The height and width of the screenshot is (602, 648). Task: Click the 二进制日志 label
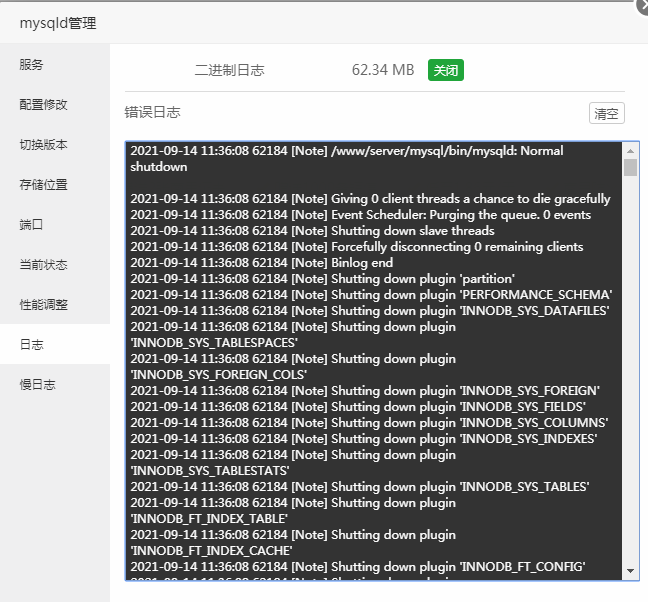click(229, 70)
